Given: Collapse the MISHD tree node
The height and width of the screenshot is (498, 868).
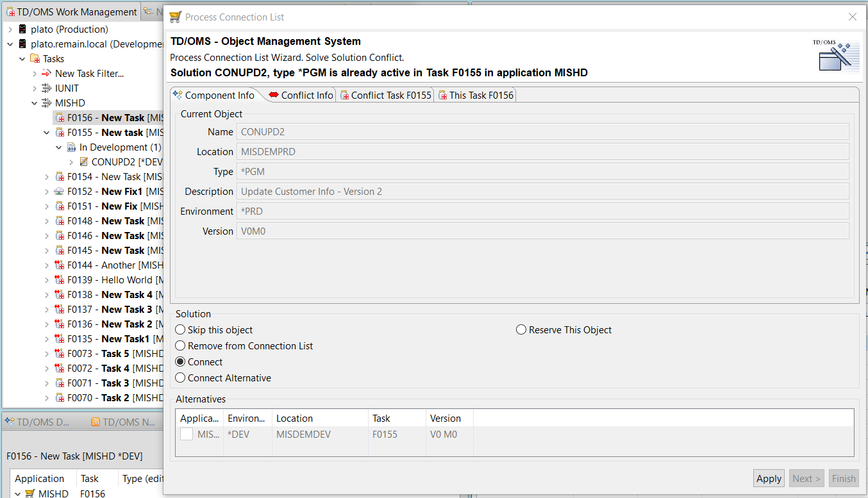Looking at the screenshot, I should 35,103.
